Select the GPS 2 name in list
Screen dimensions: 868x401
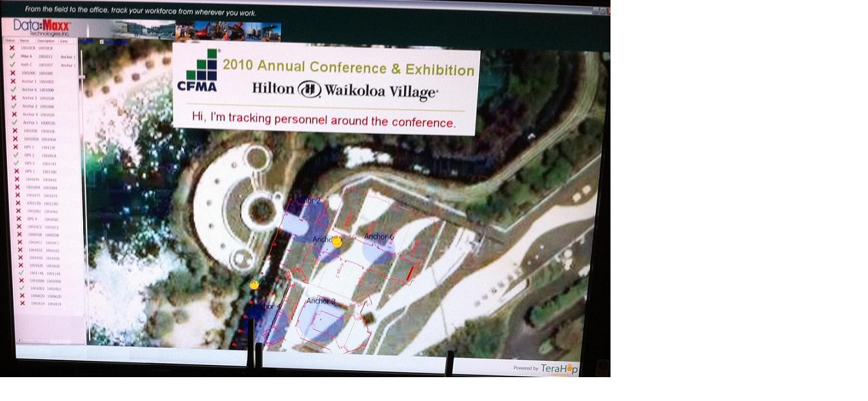point(29,155)
